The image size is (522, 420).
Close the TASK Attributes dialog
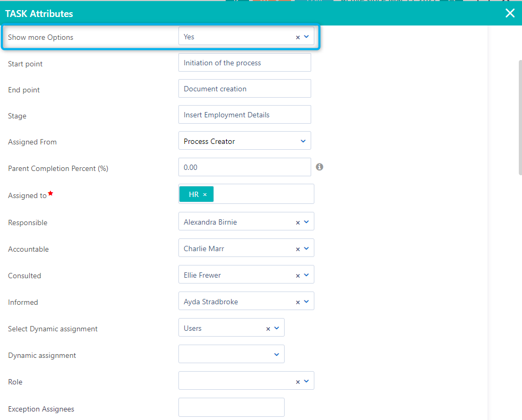[510, 13]
